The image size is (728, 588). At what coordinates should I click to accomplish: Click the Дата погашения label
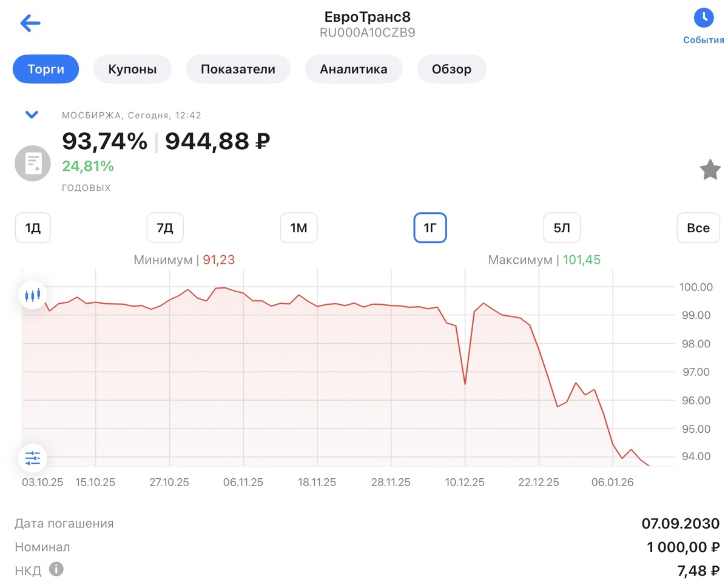(64, 523)
